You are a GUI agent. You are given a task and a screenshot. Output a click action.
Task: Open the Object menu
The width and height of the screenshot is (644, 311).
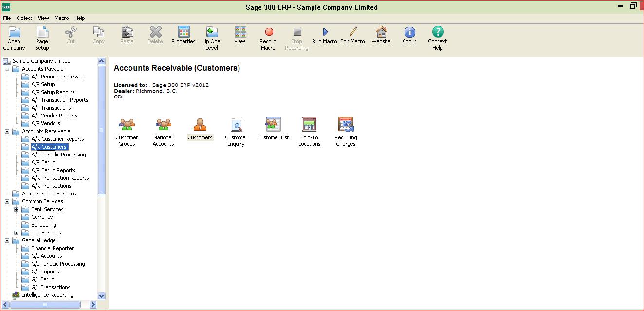tap(24, 18)
